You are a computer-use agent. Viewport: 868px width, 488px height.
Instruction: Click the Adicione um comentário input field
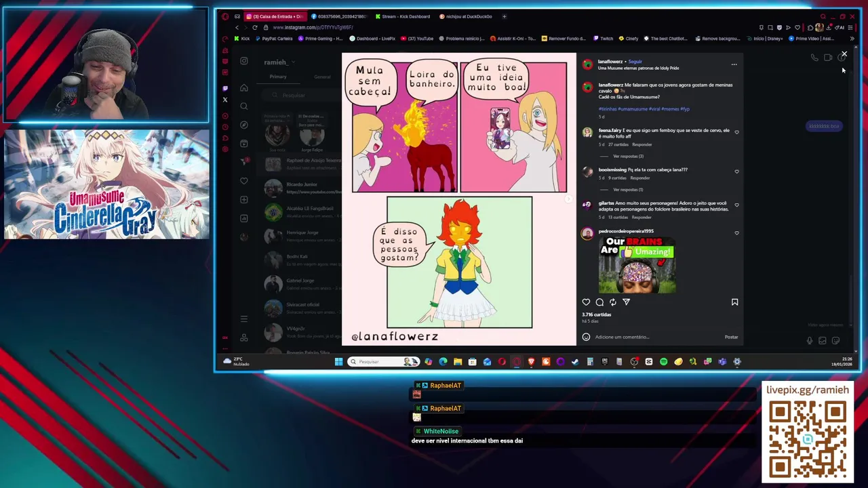(654, 337)
